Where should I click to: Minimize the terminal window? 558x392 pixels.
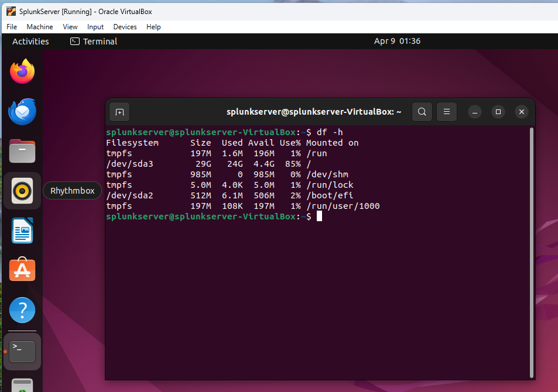point(475,112)
